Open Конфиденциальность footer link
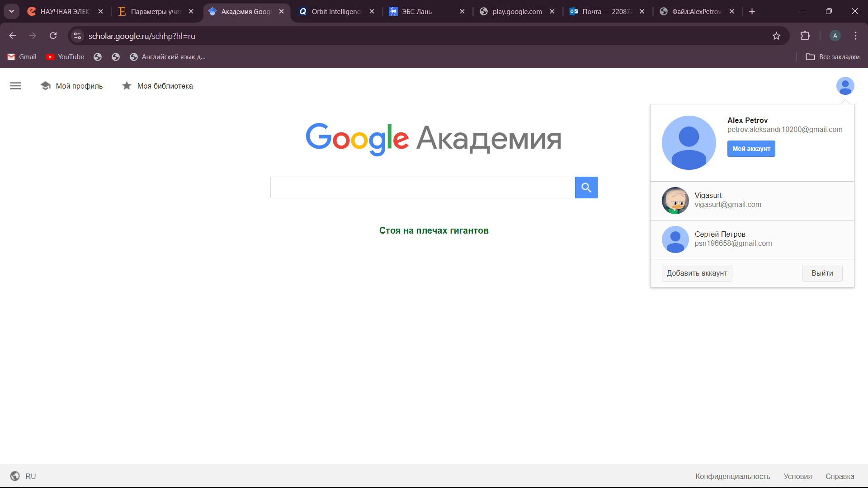 pyautogui.click(x=732, y=476)
